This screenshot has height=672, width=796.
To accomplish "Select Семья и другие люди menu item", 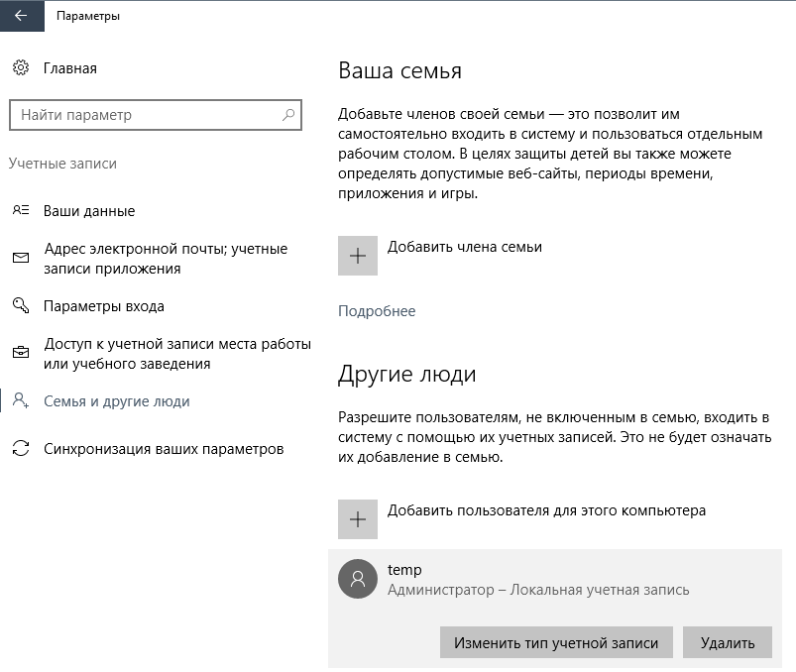I will (117, 401).
